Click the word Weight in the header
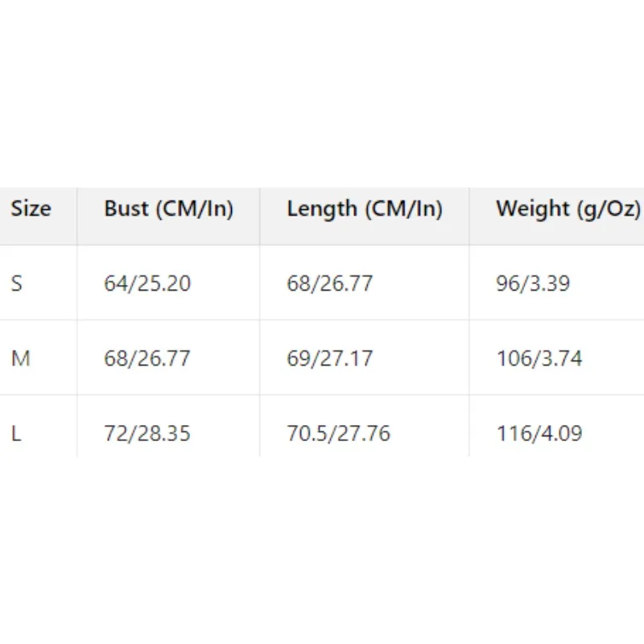The width and height of the screenshot is (644, 644). tap(531, 209)
